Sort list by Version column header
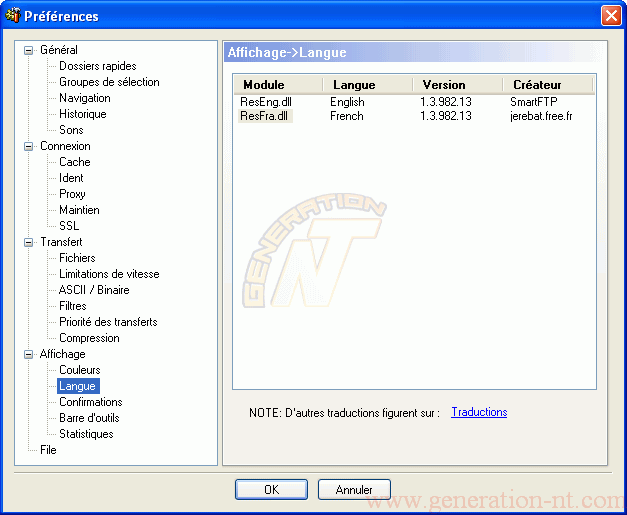 pos(458,85)
